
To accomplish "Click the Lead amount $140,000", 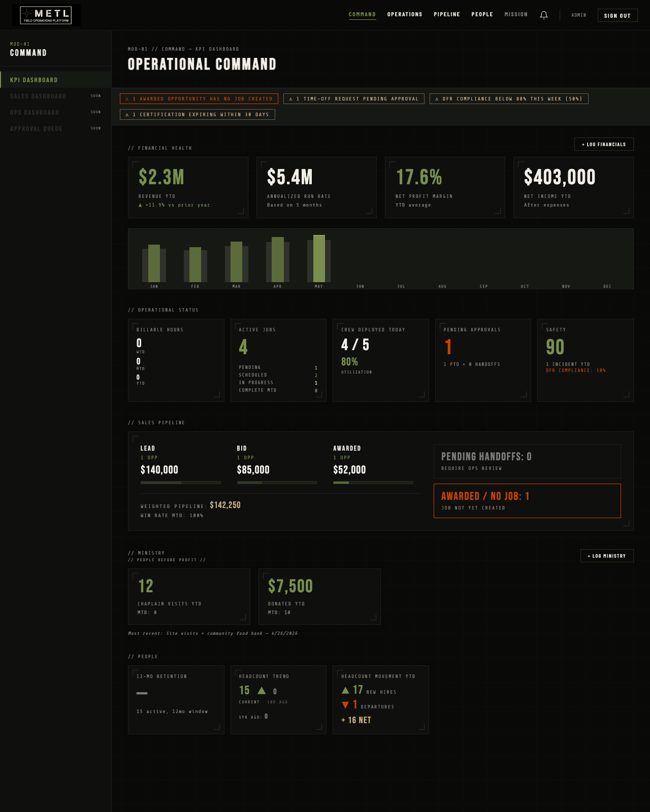I will 159,470.
